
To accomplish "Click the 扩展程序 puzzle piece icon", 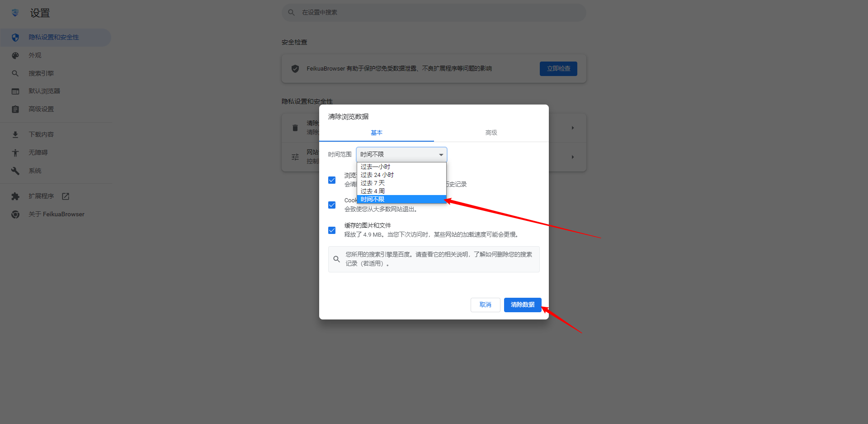I will pyautogui.click(x=15, y=196).
